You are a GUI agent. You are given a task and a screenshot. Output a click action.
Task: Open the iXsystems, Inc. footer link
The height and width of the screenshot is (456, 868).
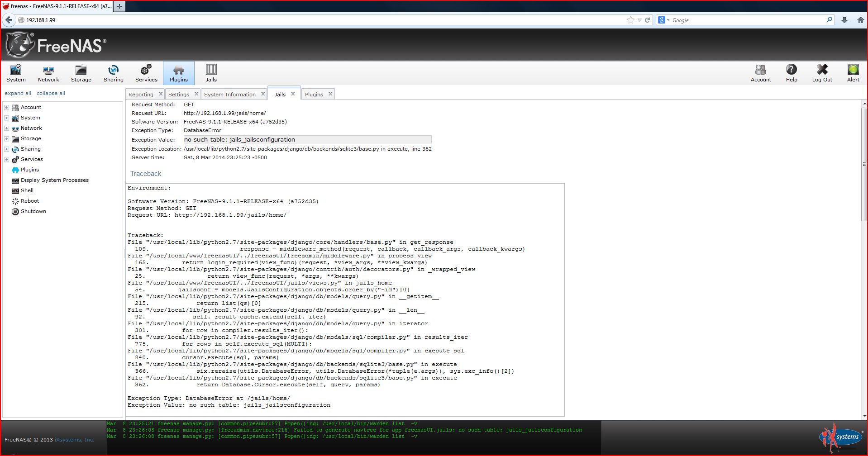[x=74, y=440]
